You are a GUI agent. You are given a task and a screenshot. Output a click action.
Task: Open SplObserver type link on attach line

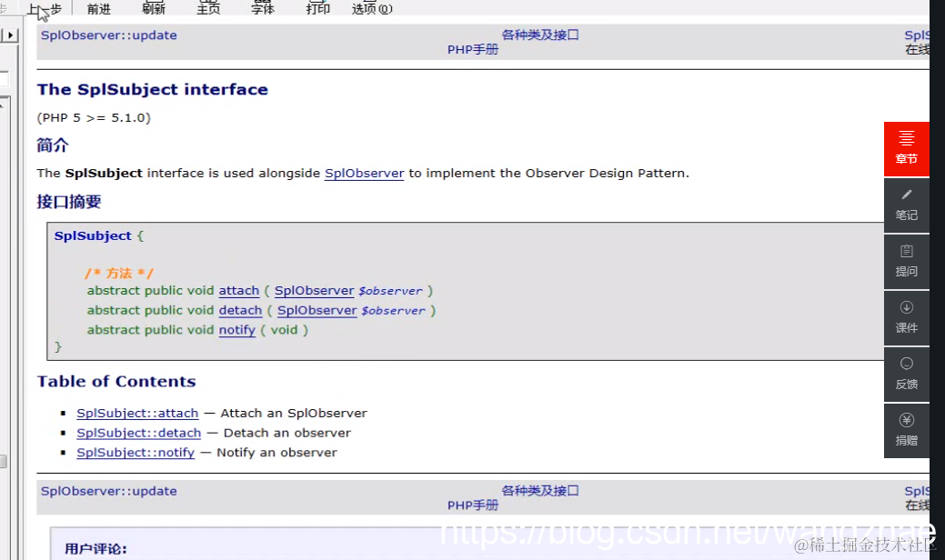coord(314,291)
